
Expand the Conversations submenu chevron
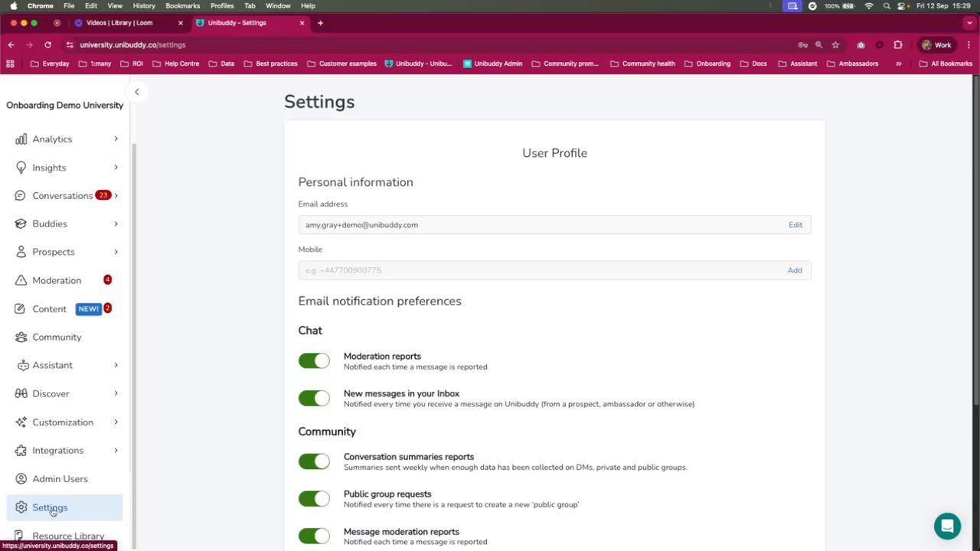click(116, 195)
